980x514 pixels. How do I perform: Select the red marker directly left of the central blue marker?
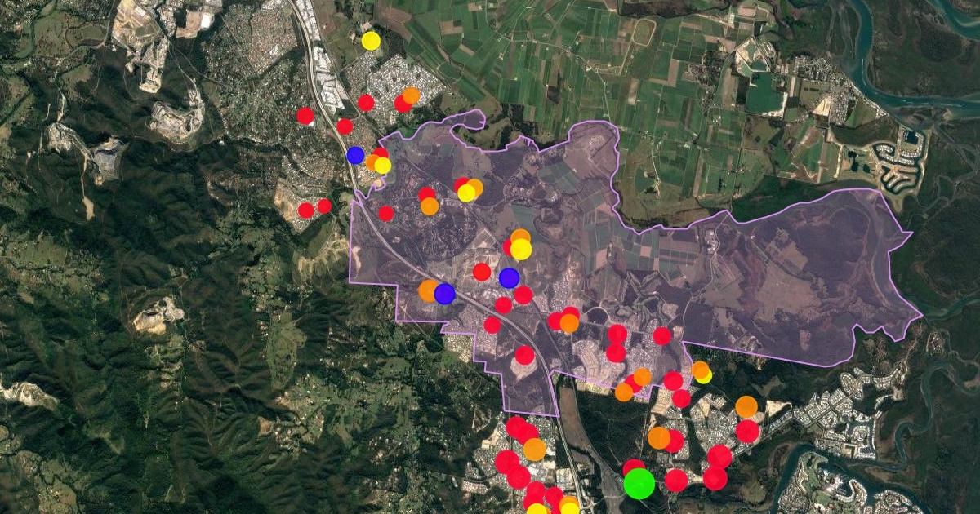(482, 272)
